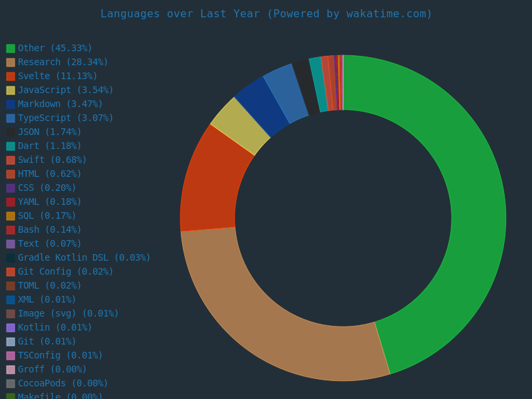Toggle the Swift (0.68%) legend entry

[52, 160]
